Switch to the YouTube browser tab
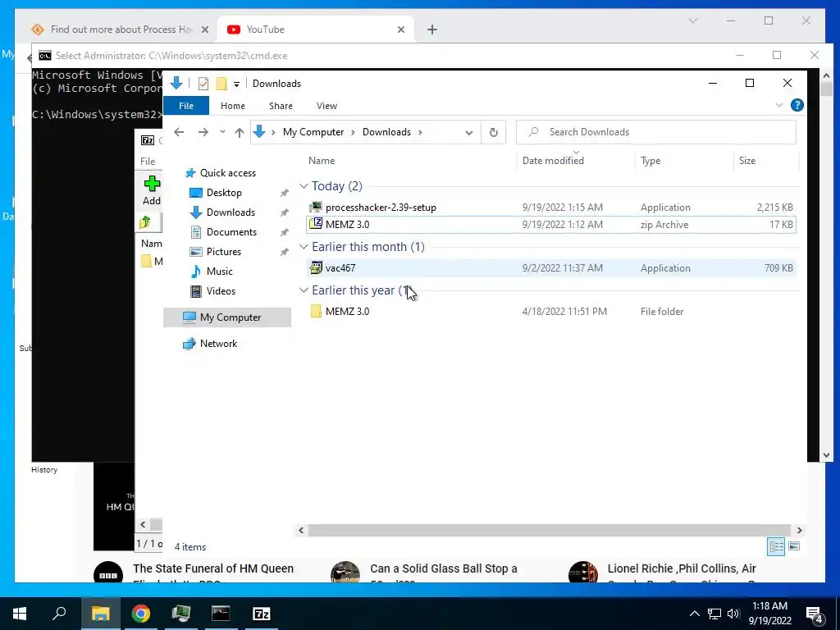Image resolution: width=840 pixels, height=630 pixels. 316,30
